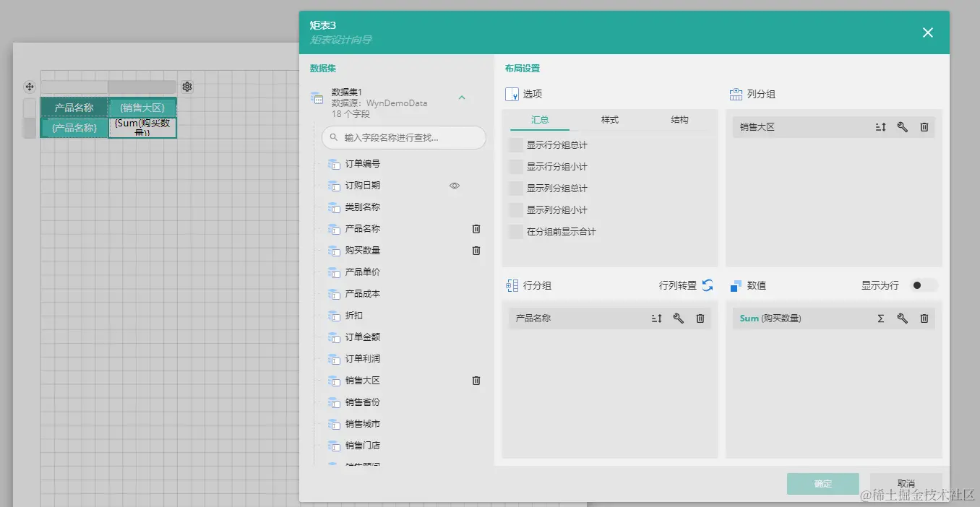Click the sort icon for 销售大区 column group
980x507 pixels.
[880, 127]
